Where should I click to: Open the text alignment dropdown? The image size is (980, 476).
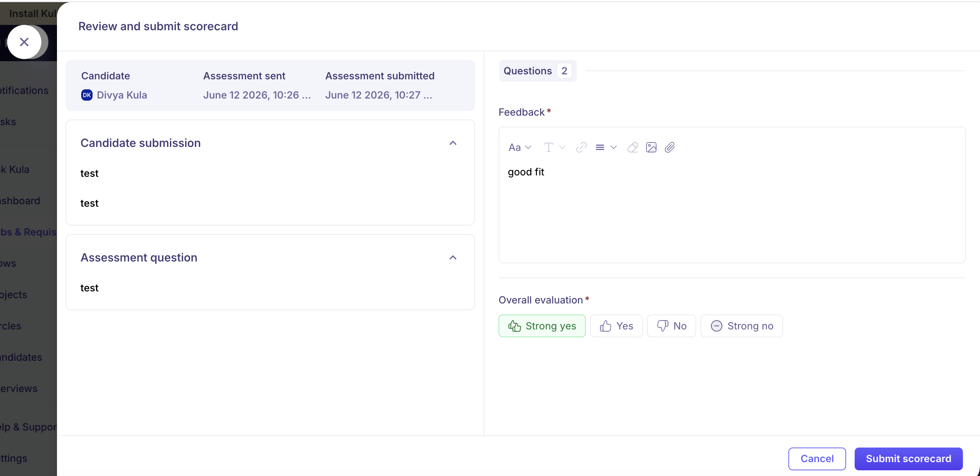[x=606, y=148]
